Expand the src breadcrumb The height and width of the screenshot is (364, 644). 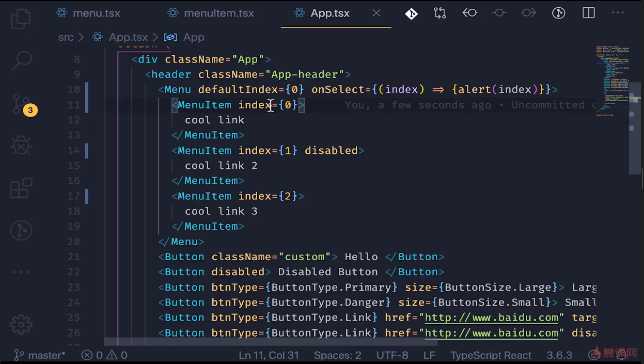pos(66,37)
